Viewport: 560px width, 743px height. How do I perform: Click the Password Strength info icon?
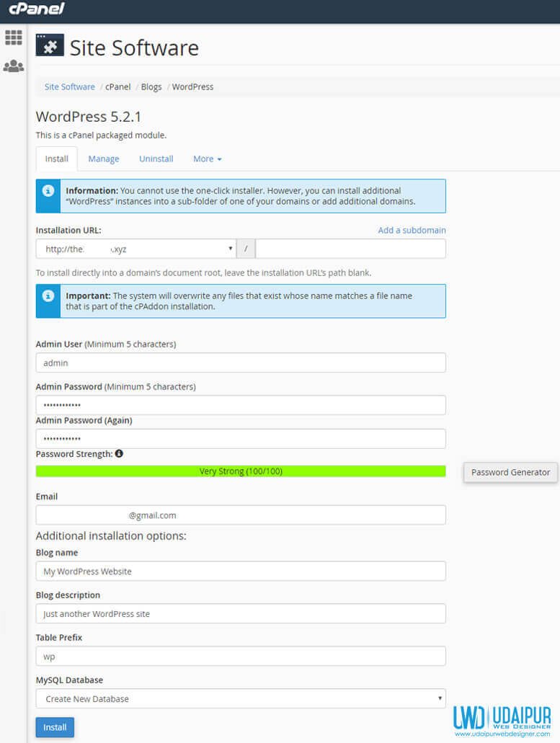click(119, 453)
